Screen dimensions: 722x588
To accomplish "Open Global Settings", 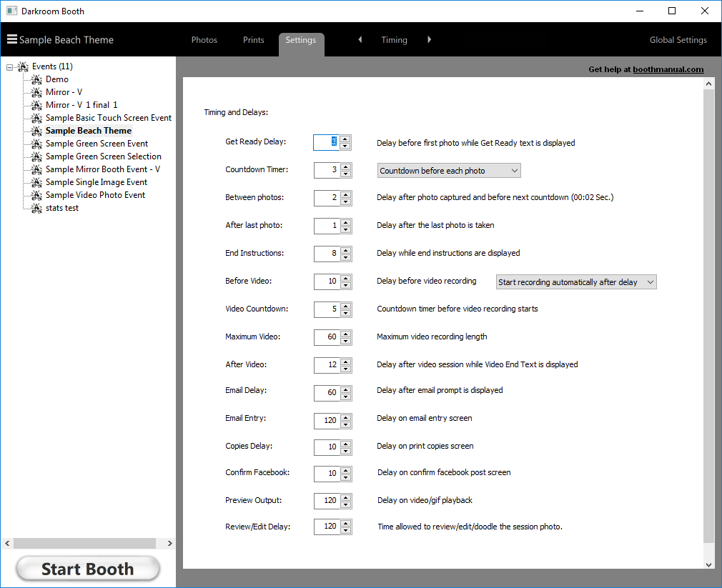I will point(678,40).
